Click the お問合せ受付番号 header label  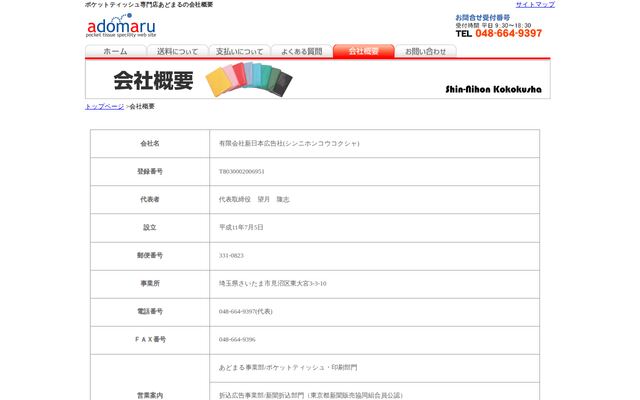click(482, 18)
